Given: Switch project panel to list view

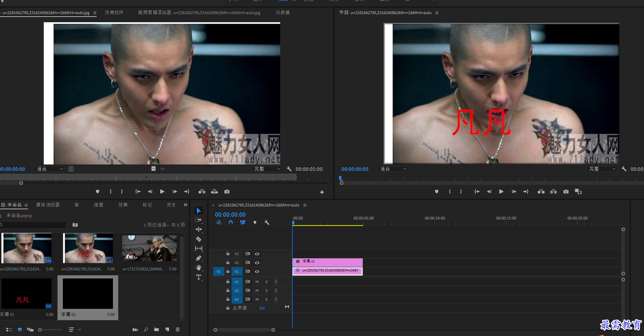Looking at the screenshot, I should point(9,330).
